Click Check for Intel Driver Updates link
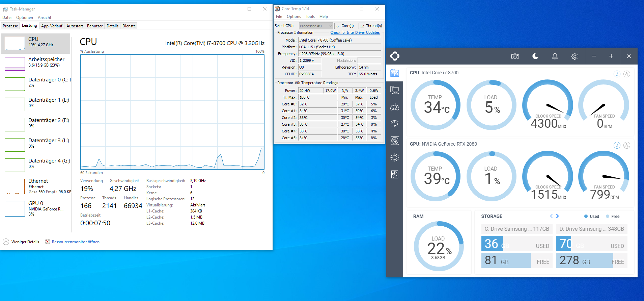 coord(355,32)
